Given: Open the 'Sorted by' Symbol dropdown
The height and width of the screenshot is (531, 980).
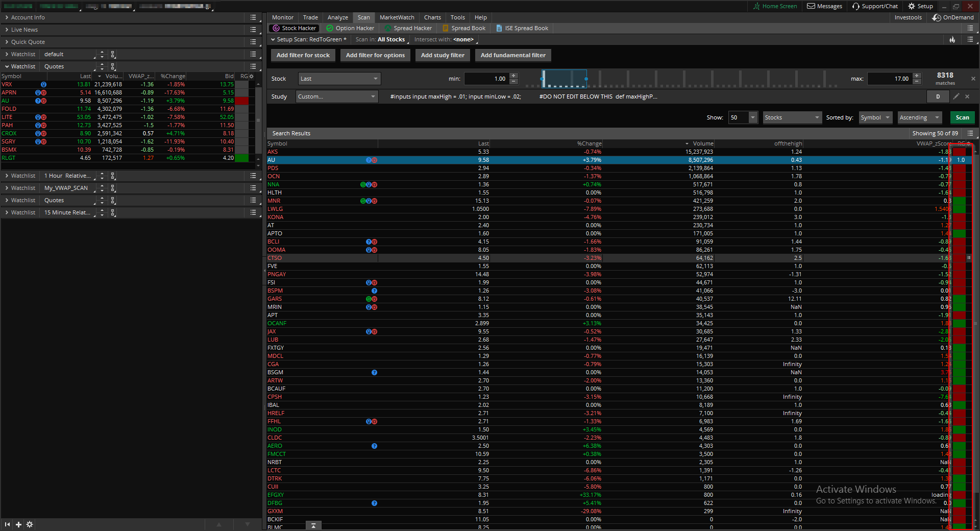Looking at the screenshot, I should [x=875, y=117].
